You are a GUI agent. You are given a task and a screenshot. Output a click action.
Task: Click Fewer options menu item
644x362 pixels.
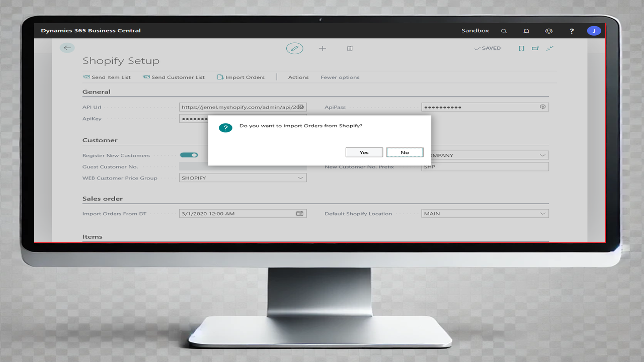pos(340,77)
